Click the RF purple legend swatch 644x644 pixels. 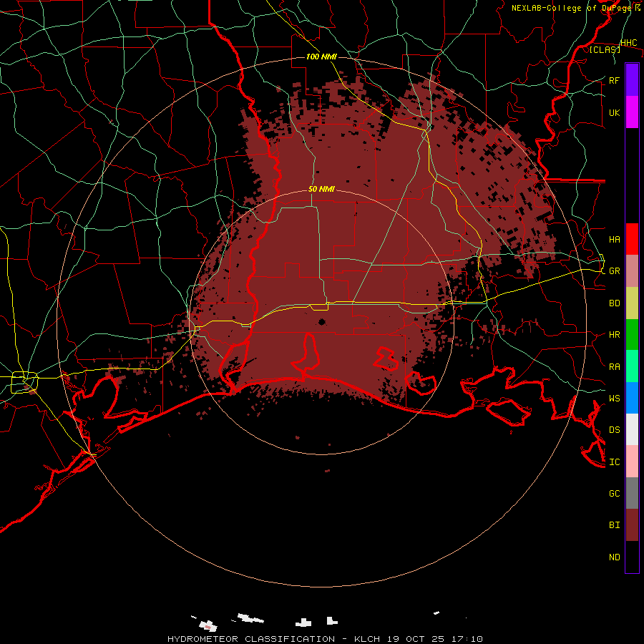632,80
